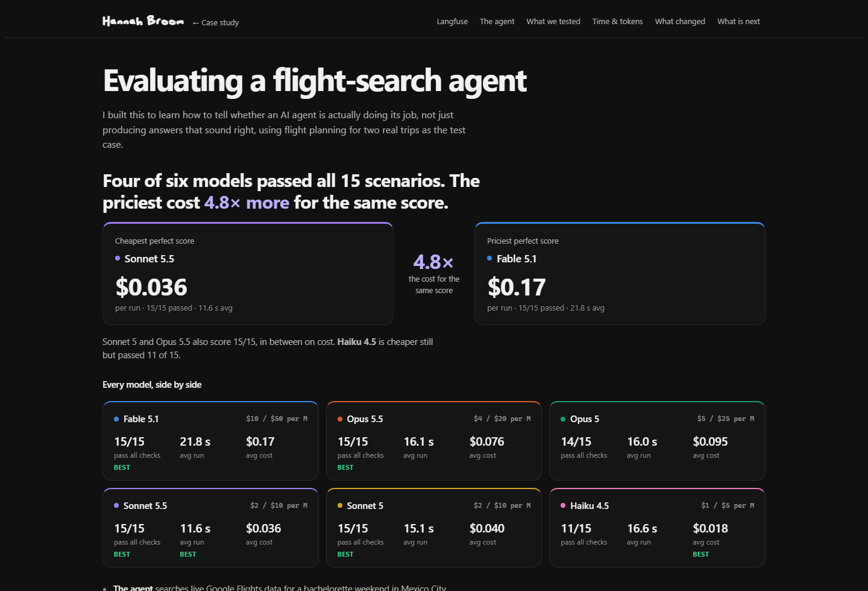Select the 16.1 s avg run value
The image size is (868, 591).
(419, 442)
